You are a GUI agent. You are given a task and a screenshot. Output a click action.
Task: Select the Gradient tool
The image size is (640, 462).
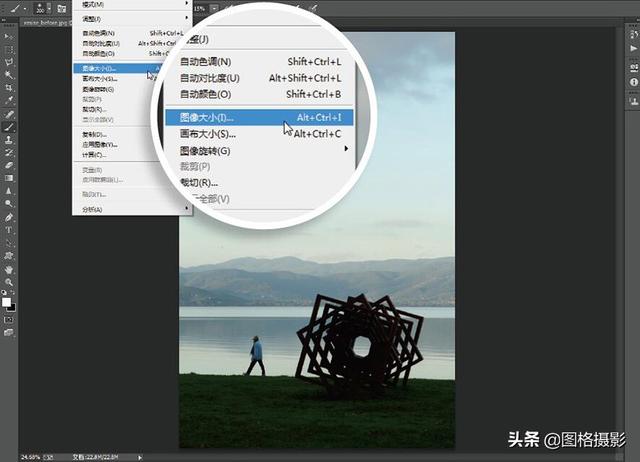coord(9,178)
